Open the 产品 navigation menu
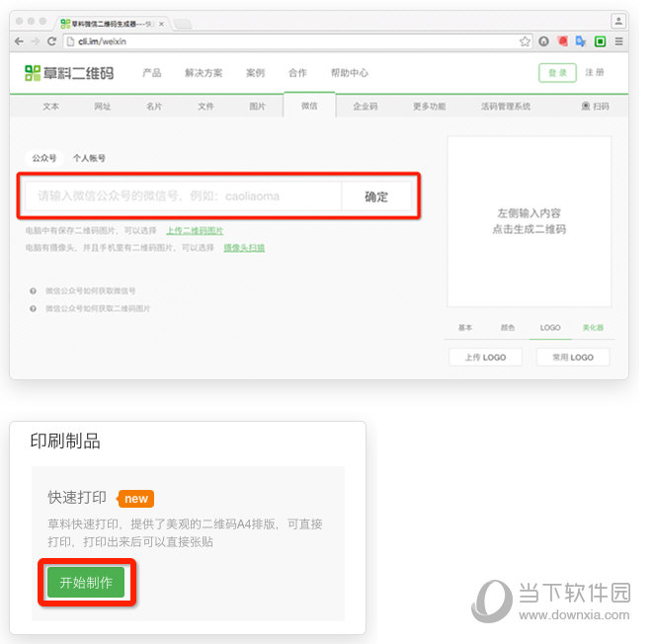This screenshot has width=654, height=644. point(152,73)
